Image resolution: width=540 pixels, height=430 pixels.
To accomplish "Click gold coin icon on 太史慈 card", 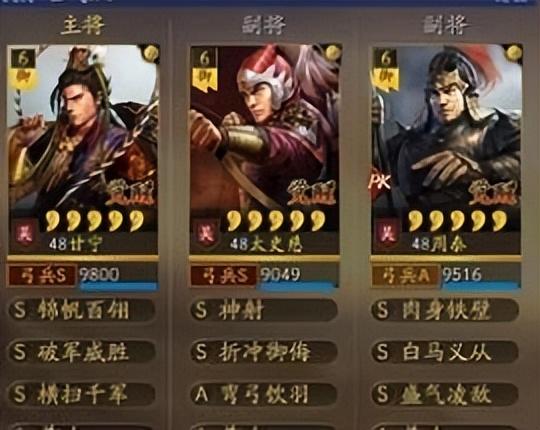I will pyautogui.click(x=332, y=53).
